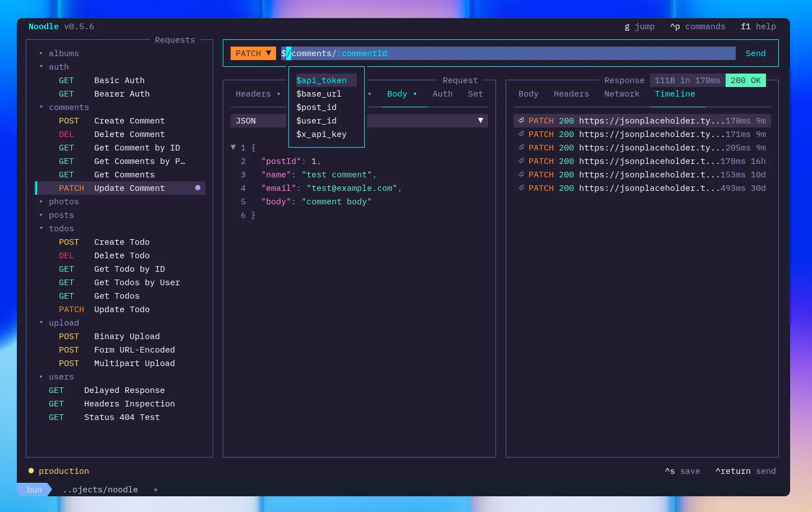Screen dimensions: 812x512
Task: Select $base_url from autocomplete list
Action: coord(327,94)
